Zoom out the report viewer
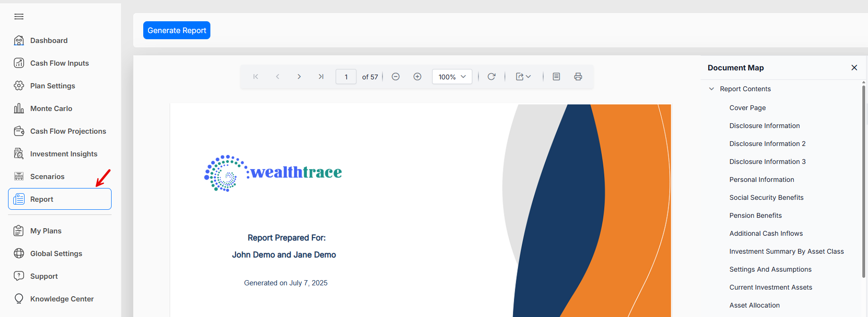This screenshot has height=317, width=868. (396, 77)
